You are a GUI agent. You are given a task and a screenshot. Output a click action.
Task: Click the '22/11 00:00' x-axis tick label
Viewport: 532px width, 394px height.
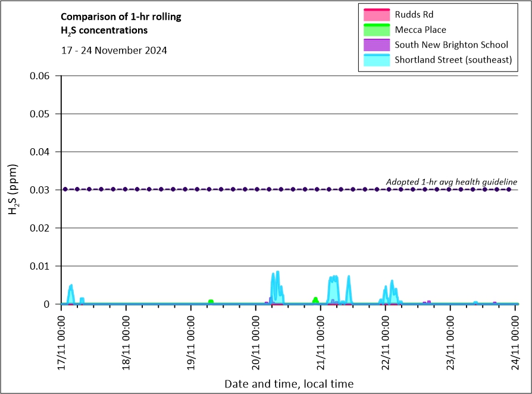point(386,342)
